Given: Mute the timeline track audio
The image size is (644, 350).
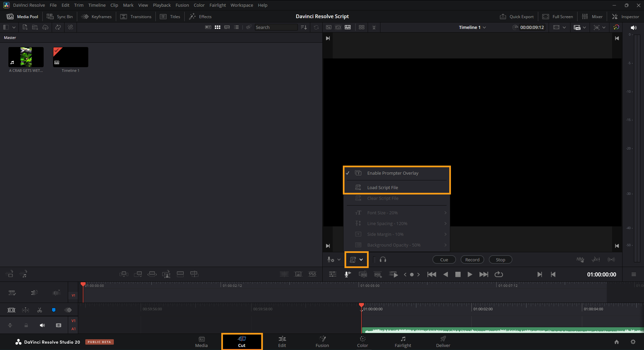Looking at the screenshot, I should tap(42, 325).
